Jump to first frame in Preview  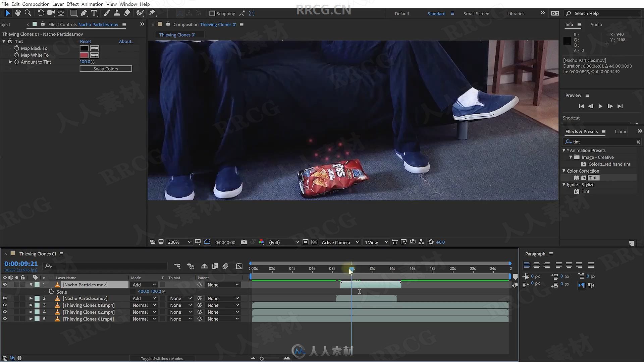point(581,106)
